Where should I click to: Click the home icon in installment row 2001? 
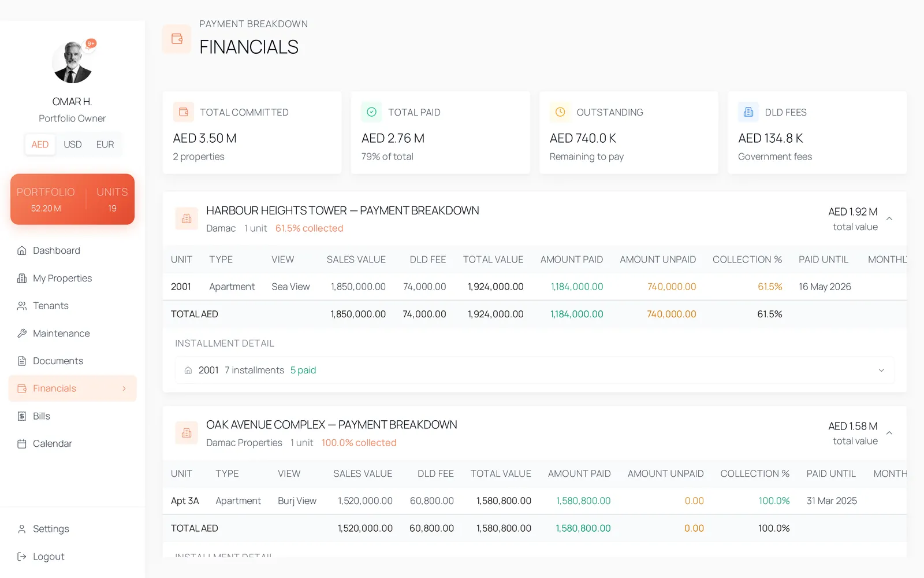tap(188, 370)
